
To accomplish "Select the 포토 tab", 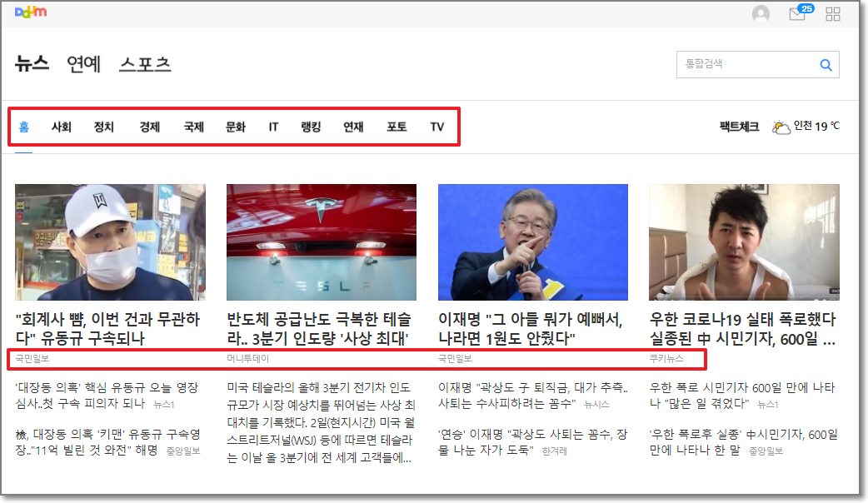I will tap(397, 127).
